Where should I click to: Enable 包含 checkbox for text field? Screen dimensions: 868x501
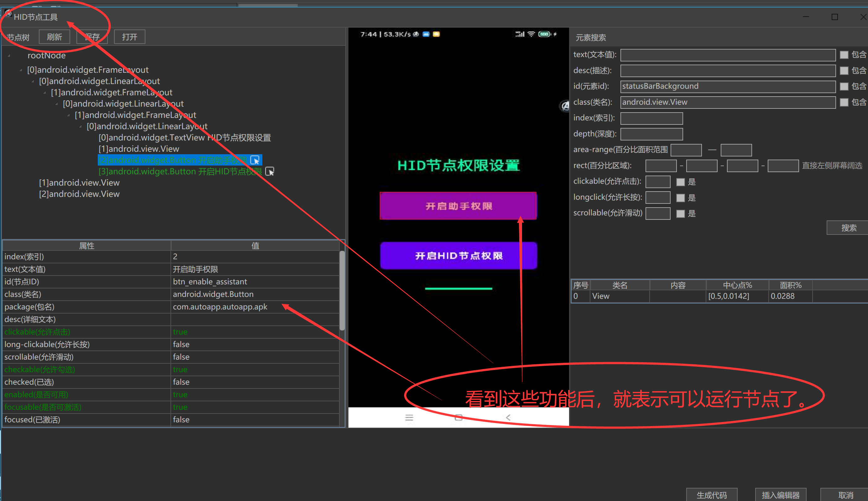844,55
